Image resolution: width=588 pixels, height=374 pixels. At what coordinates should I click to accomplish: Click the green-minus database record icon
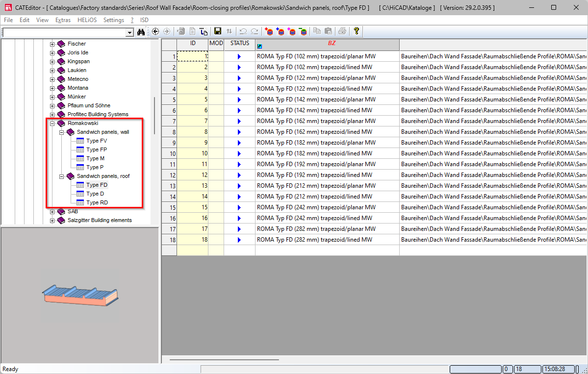[303, 31]
